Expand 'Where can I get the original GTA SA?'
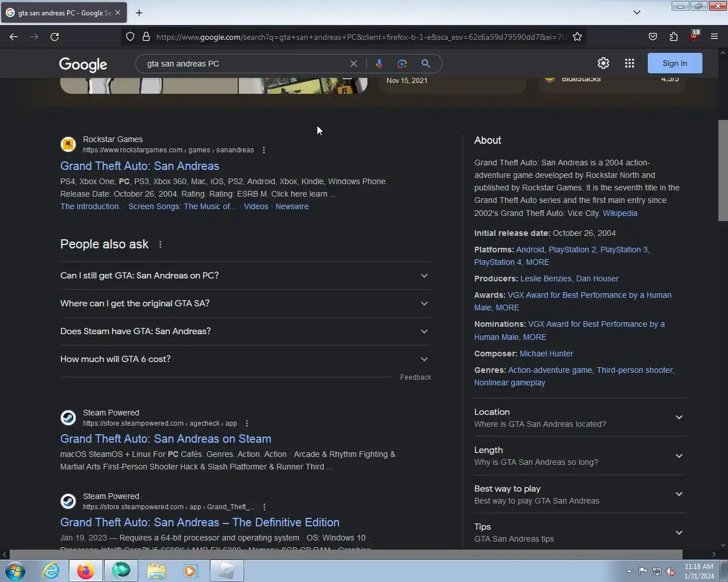 tap(245, 304)
